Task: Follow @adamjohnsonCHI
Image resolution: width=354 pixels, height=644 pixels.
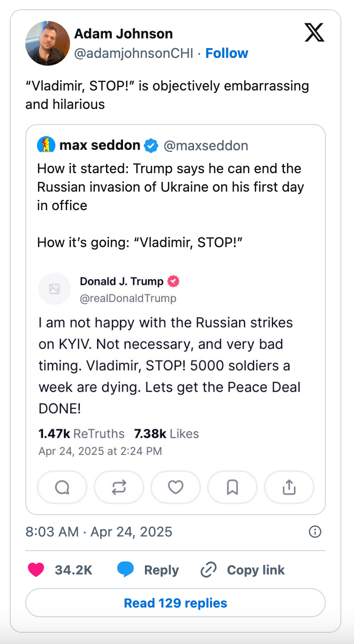Action: pos(227,54)
